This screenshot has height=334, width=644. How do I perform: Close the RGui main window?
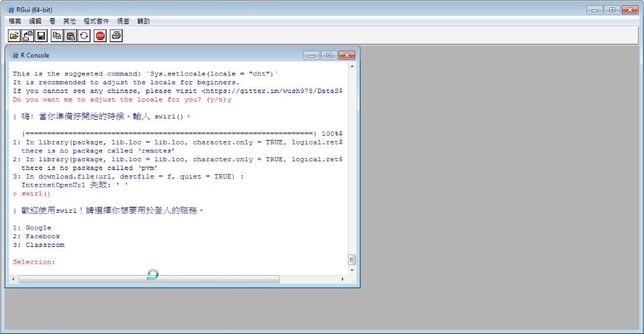[630, 10]
